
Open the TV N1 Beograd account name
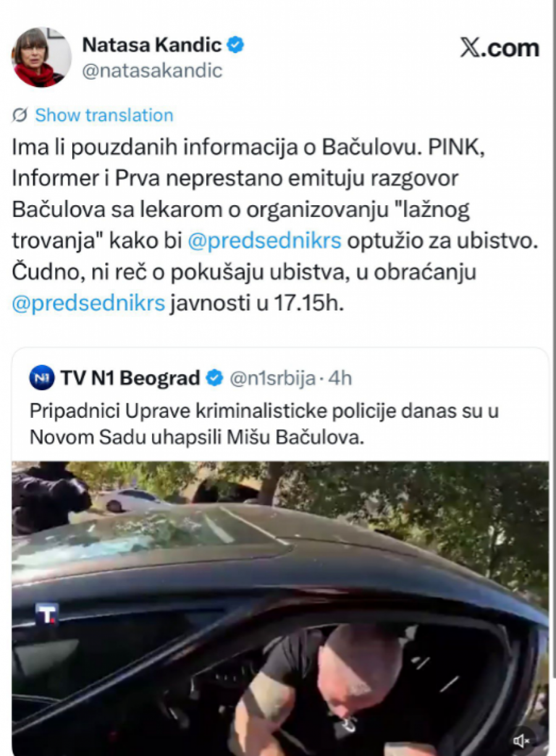[130, 378]
